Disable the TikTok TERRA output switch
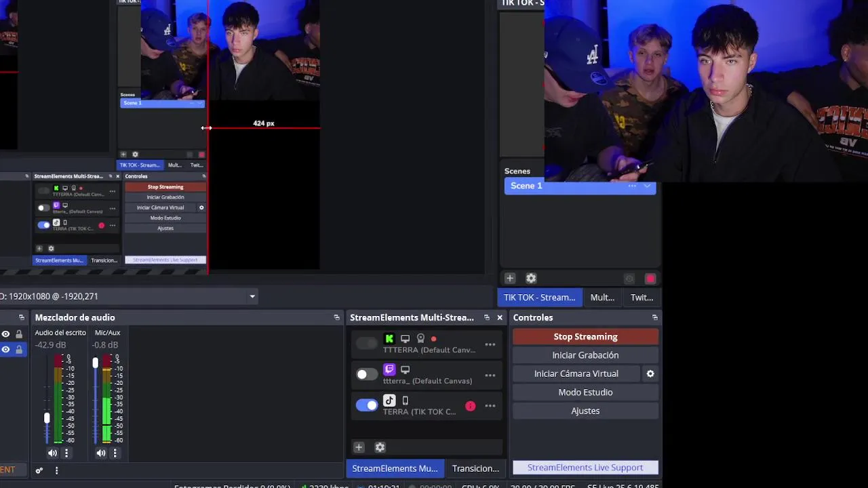868x488 pixels. (x=367, y=405)
